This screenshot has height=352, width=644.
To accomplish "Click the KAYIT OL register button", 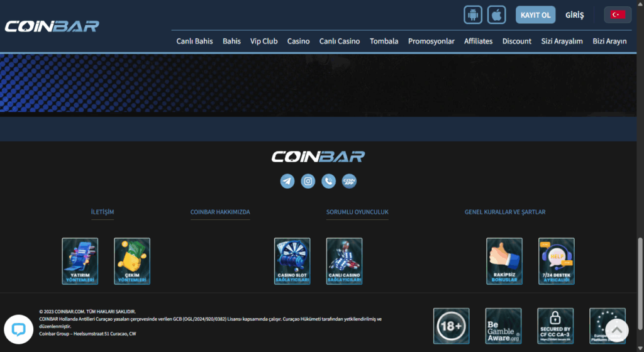I will point(536,14).
